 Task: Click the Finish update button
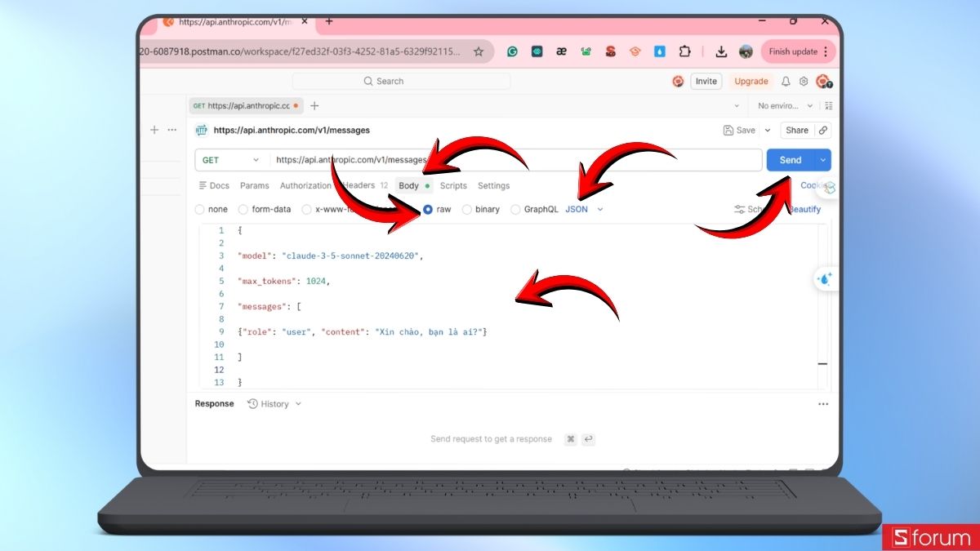coord(798,51)
